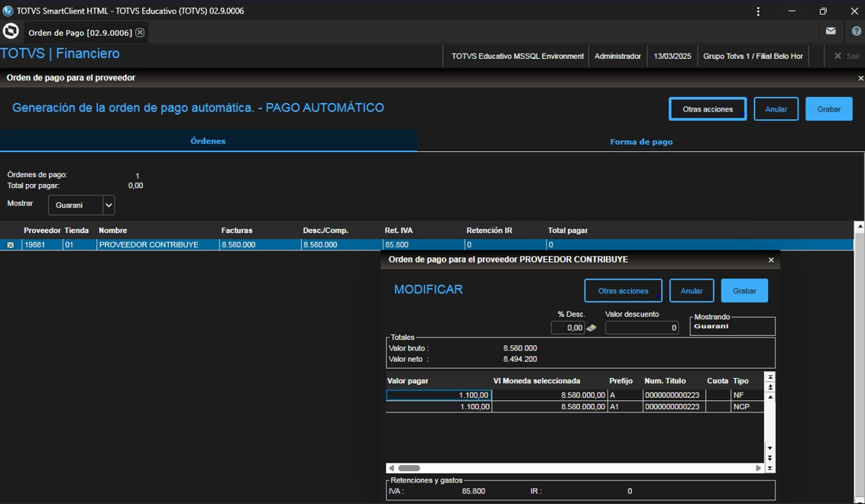Click the calculator icon beside % Desc.

point(591,328)
